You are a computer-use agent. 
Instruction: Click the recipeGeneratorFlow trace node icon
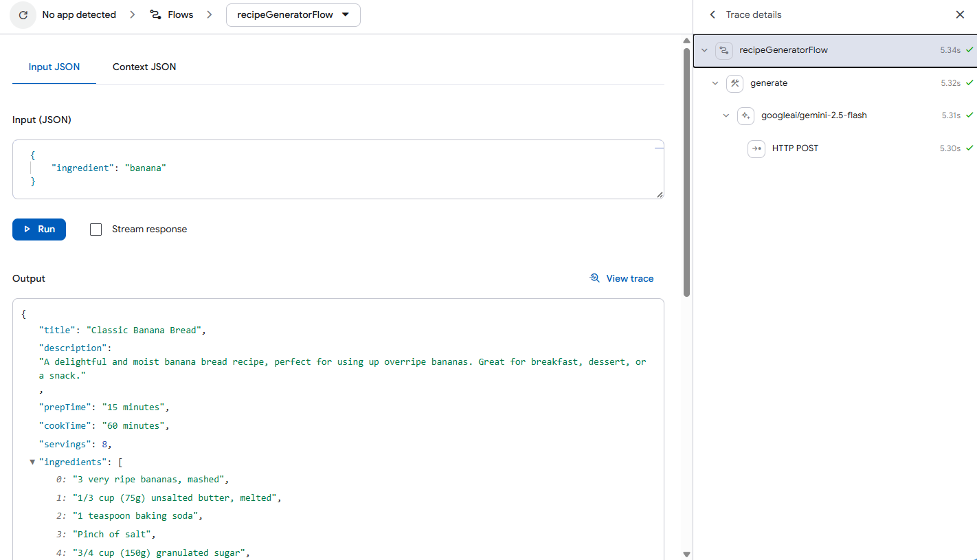tap(724, 50)
